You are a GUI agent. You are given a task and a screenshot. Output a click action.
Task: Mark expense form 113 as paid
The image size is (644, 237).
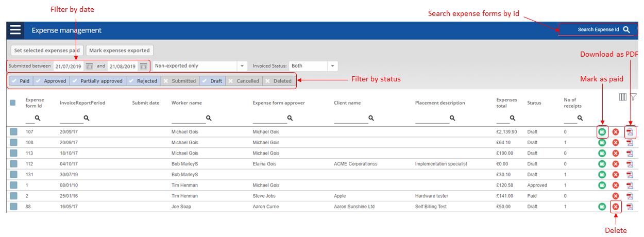coord(602,154)
